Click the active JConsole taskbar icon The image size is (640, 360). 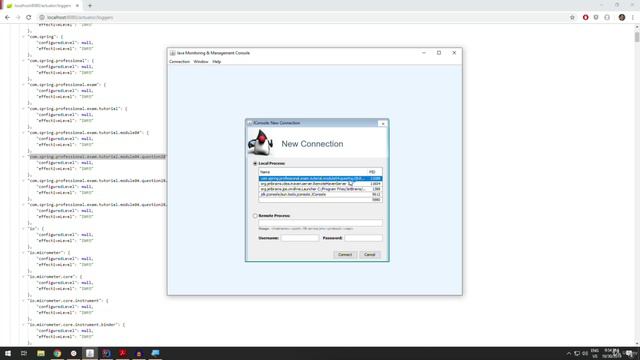(90, 353)
